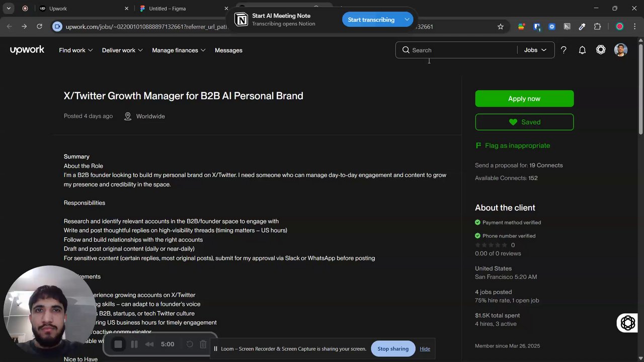Open the Bitwarden shield extension
The image size is (644, 362).
[537, 27]
